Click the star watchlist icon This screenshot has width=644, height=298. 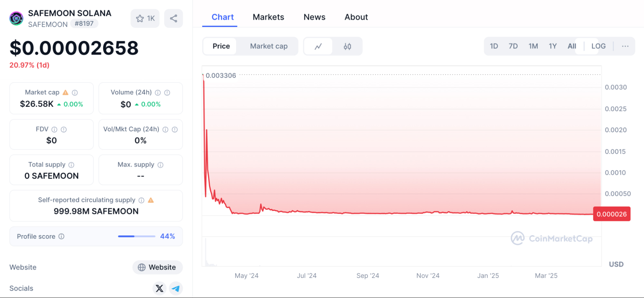point(140,18)
